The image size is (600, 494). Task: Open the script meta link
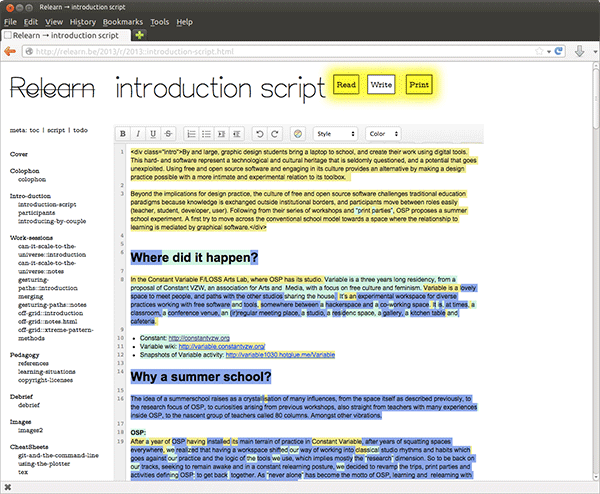click(x=56, y=130)
